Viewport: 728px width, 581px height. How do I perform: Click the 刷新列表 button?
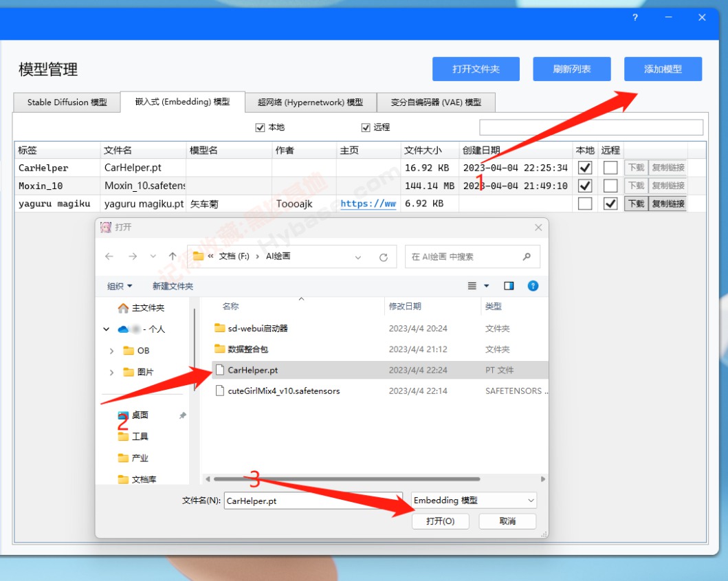coord(571,69)
